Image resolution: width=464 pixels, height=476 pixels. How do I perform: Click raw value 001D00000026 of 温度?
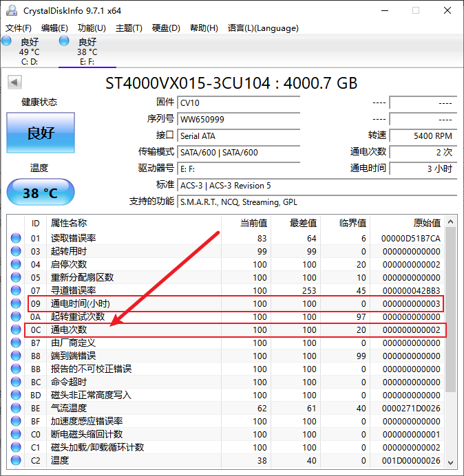(411, 460)
